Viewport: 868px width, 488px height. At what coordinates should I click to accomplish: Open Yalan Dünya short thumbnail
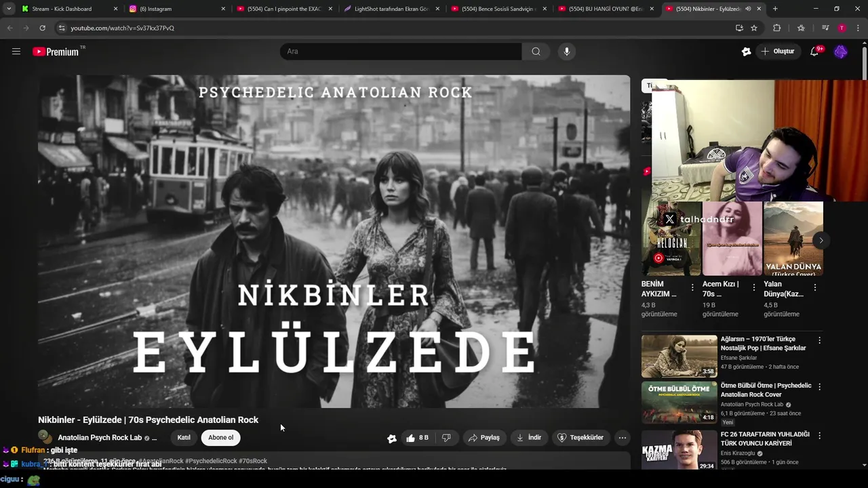793,239
